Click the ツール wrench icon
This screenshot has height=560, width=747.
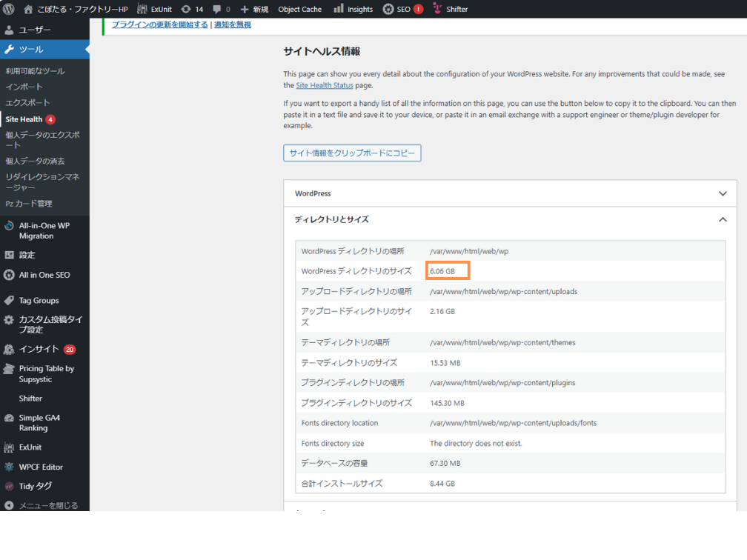click(9, 49)
